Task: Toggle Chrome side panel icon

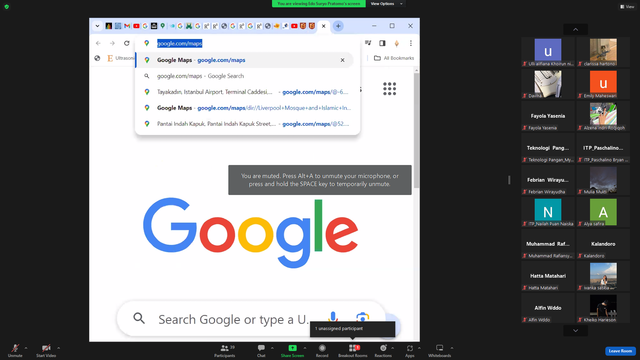Action: [382, 43]
